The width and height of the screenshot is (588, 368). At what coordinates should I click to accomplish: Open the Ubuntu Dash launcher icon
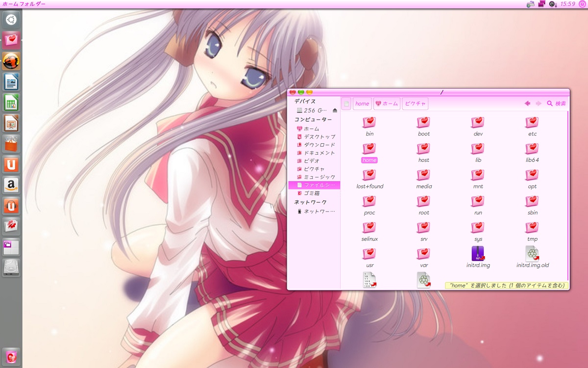tap(11, 20)
